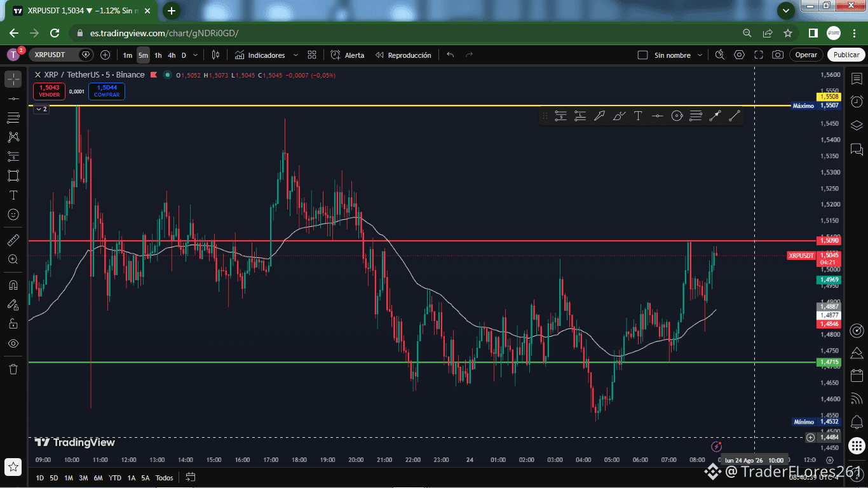Viewport: 868px width, 488px height.
Task: Open the chat bubbles panel in right sidebar
Action: (x=857, y=149)
